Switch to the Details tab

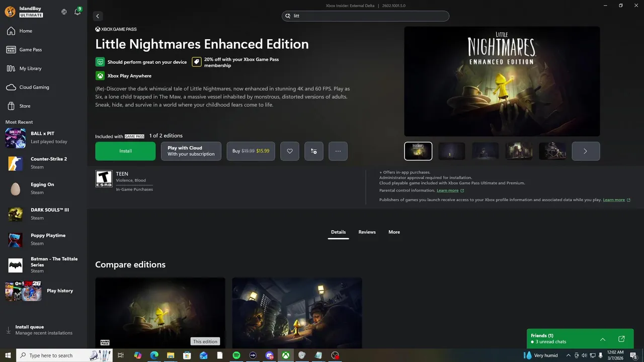coord(338,232)
